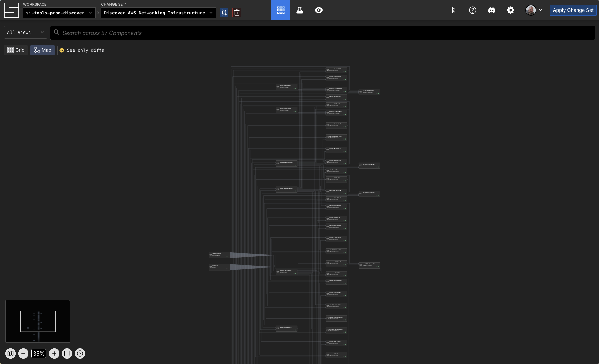This screenshot has height=364, width=599.
Task: Click the help question mark in header
Action: point(472,10)
